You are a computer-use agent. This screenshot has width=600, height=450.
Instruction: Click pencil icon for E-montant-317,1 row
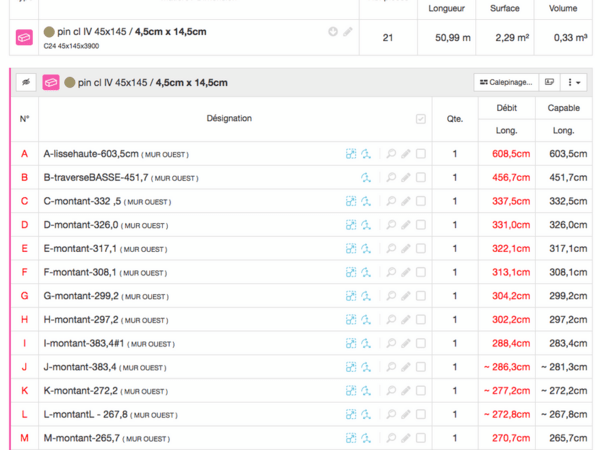(406, 249)
